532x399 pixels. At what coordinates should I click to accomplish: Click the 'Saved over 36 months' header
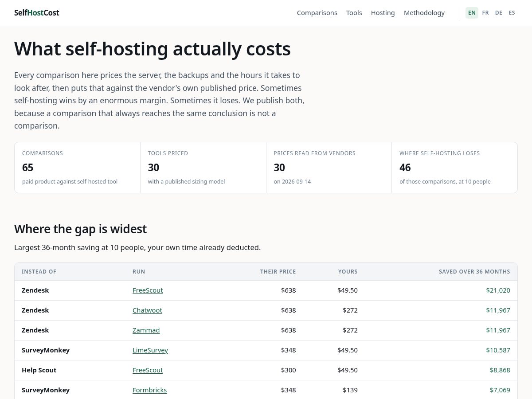(x=474, y=272)
